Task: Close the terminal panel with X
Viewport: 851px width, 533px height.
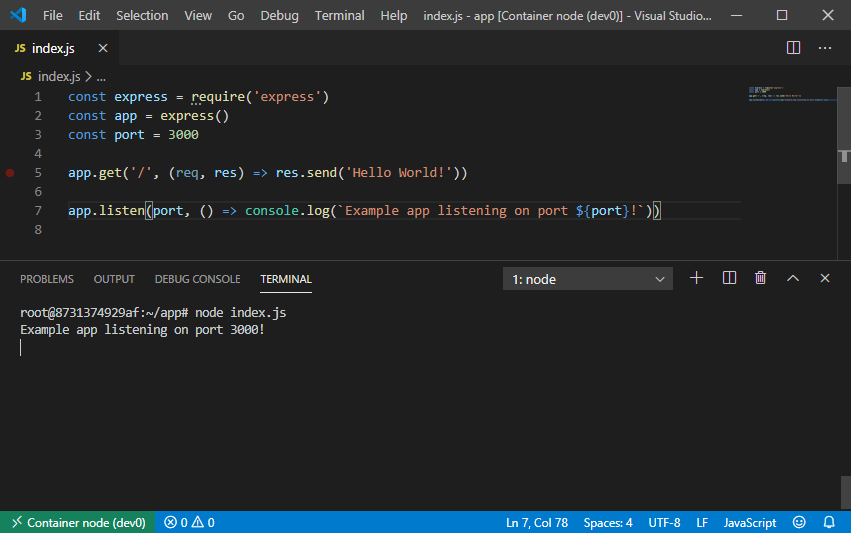Action: (825, 278)
